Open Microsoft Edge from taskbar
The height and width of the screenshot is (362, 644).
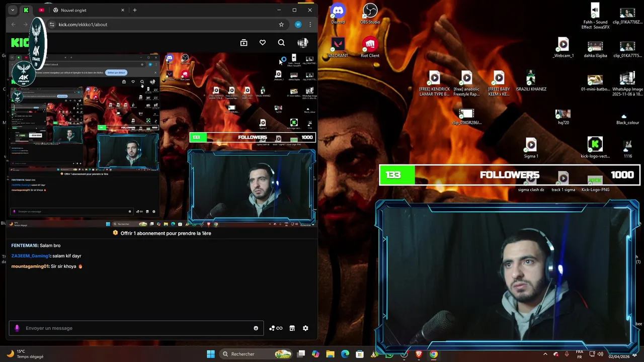pyautogui.click(x=345, y=354)
